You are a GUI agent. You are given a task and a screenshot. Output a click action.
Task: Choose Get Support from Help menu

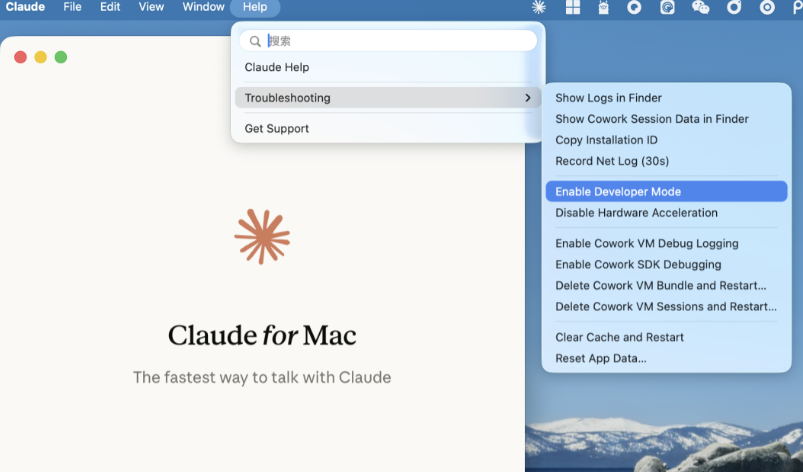[277, 128]
